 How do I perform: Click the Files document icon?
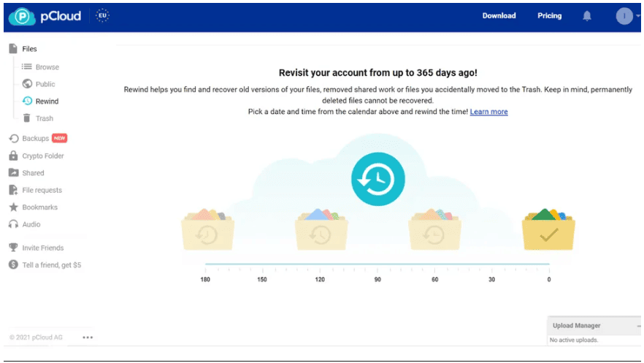pos(13,48)
